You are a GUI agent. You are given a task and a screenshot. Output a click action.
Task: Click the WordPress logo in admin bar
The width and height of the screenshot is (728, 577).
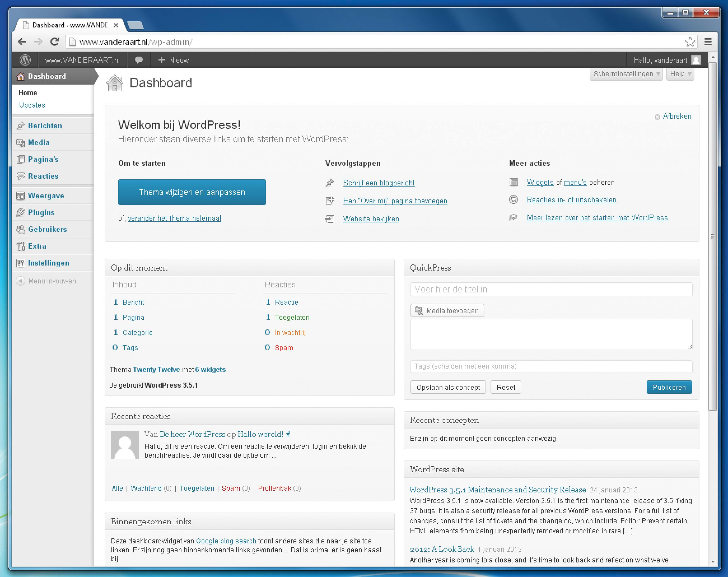25,60
